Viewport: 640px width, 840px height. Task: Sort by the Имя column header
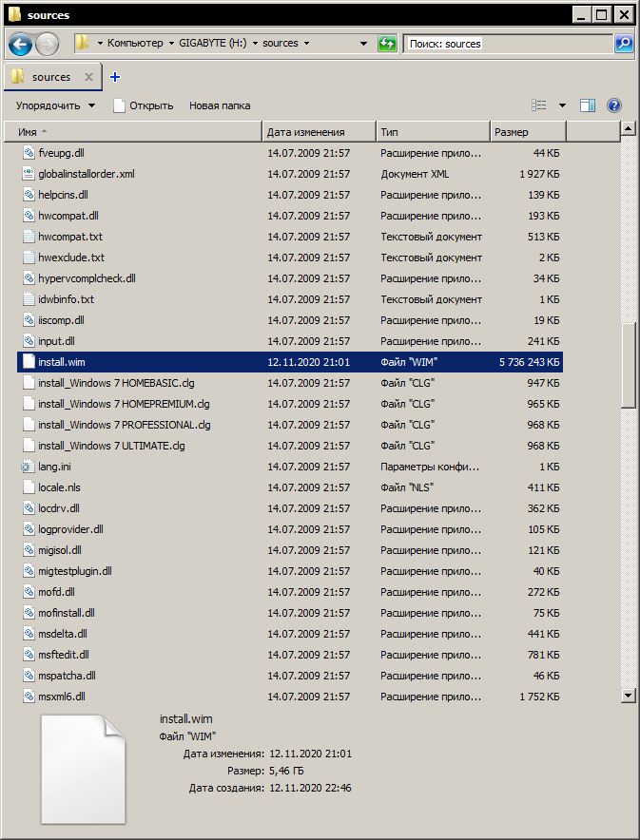pyautogui.click(x=133, y=132)
